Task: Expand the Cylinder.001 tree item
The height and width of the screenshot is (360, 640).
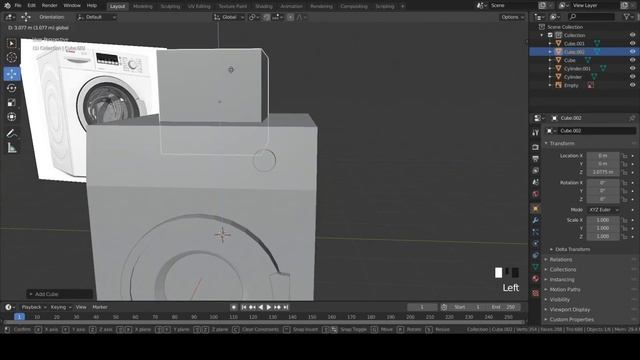Action: 550,69
